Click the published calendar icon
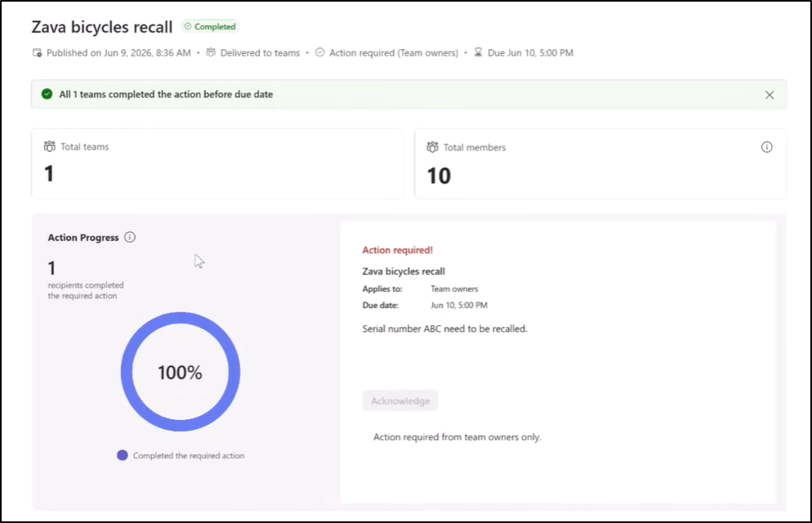This screenshot has height=523, width=812. tap(38, 53)
